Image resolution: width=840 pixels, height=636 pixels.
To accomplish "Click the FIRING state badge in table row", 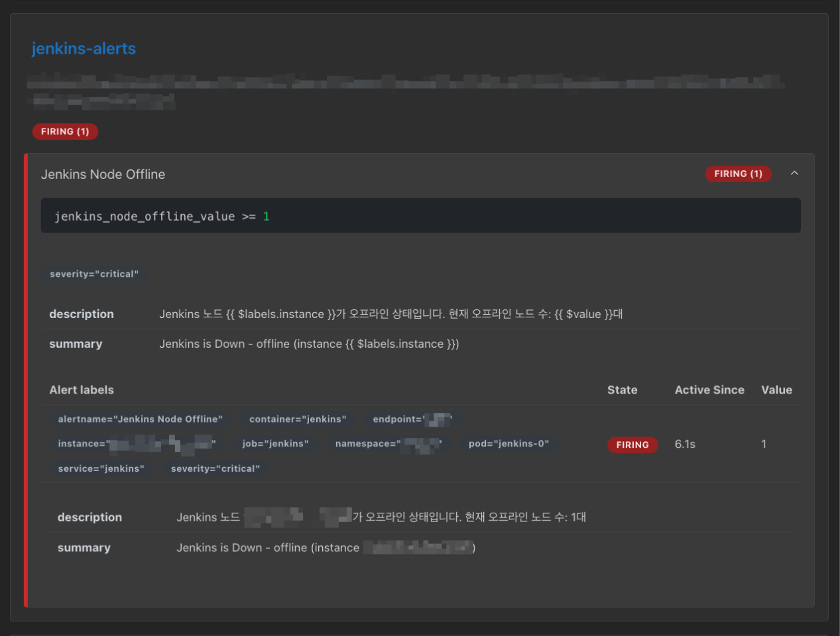I will pyautogui.click(x=632, y=445).
